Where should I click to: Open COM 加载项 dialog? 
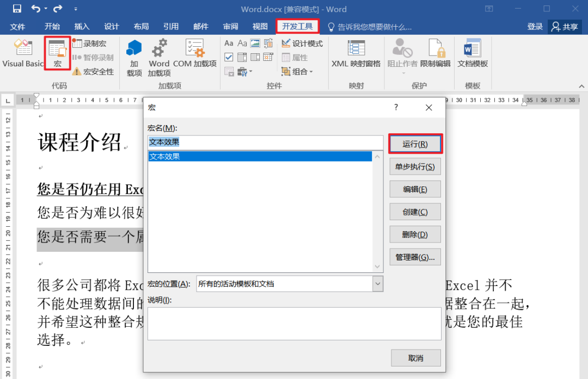(194, 53)
